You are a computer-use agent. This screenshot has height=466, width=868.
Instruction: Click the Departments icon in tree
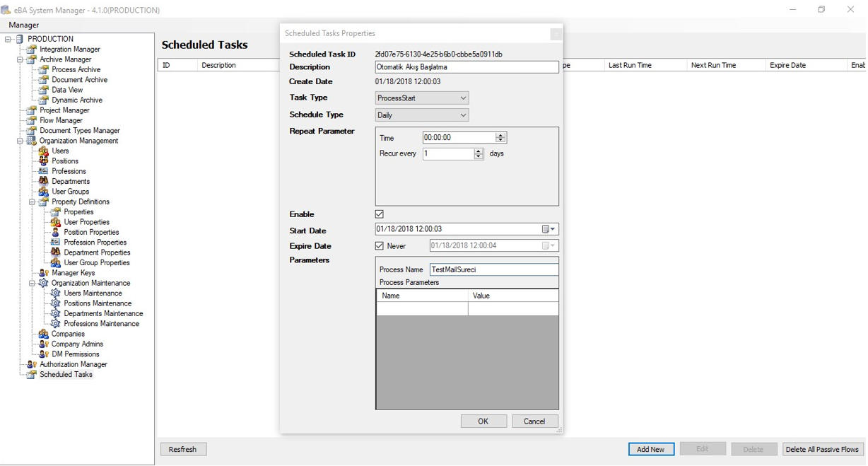(44, 182)
